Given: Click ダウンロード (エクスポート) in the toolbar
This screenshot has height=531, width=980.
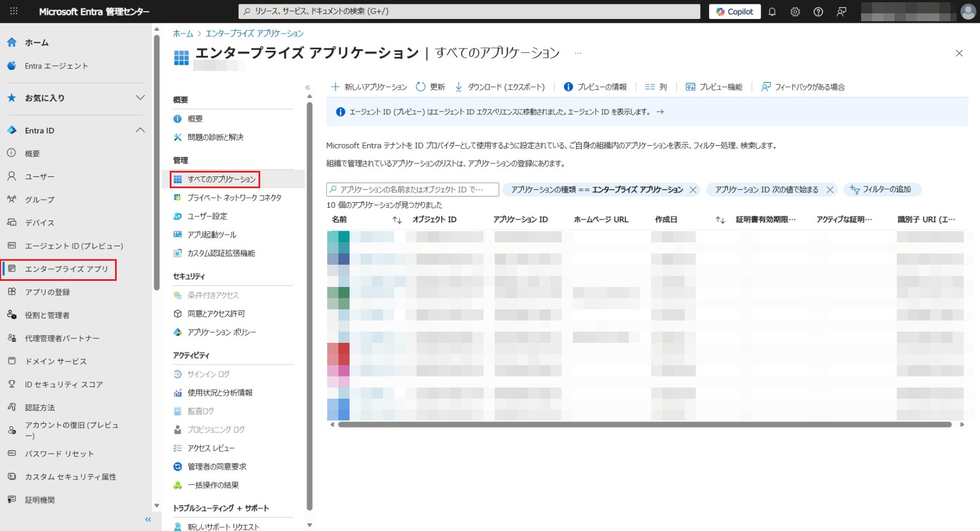Looking at the screenshot, I should 500,87.
